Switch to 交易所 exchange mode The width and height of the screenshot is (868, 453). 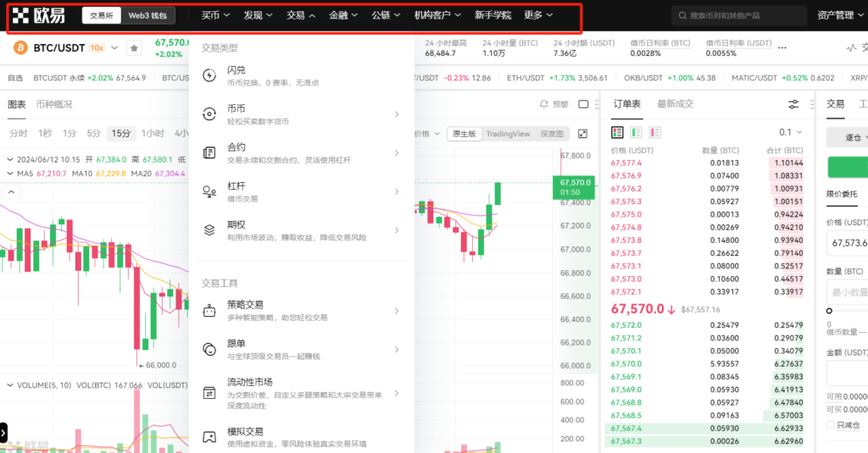[102, 15]
